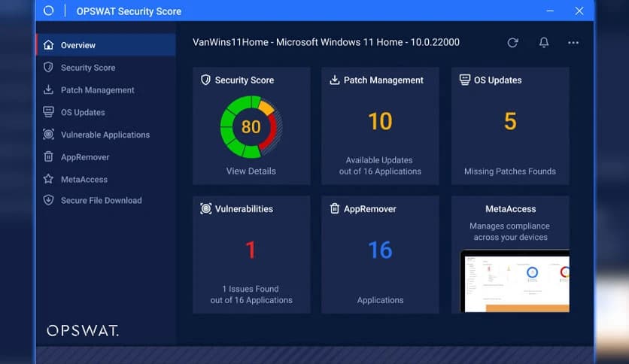Click download icon on Patch Management card
Screen dimensions: 629x364
(x=335, y=80)
